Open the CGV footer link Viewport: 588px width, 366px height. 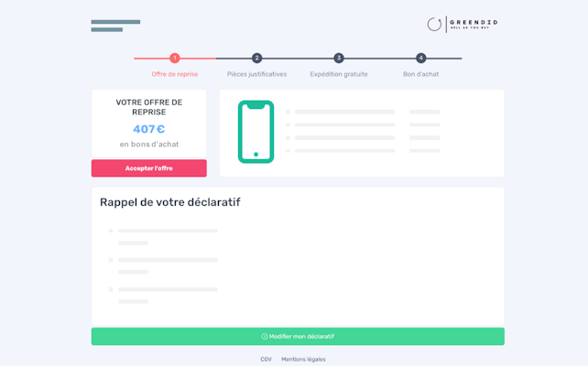click(x=266, y=360)
